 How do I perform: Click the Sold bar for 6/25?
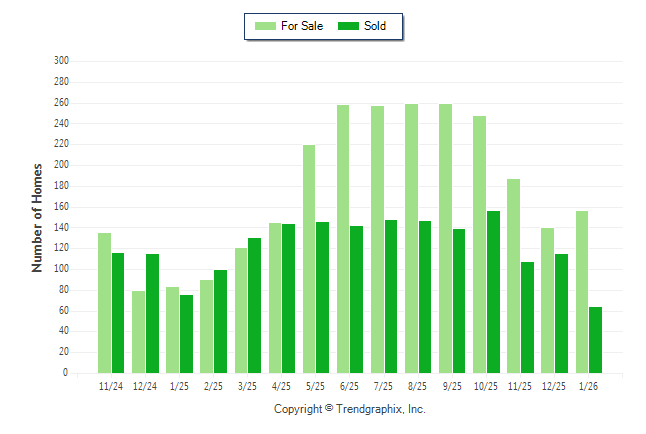click(x=357, y=299)
